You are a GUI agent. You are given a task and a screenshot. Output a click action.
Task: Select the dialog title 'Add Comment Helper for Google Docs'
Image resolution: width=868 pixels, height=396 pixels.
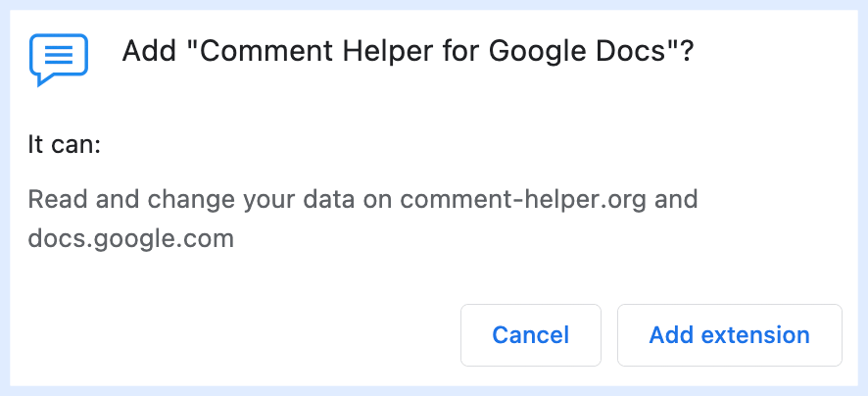[408, 52]
